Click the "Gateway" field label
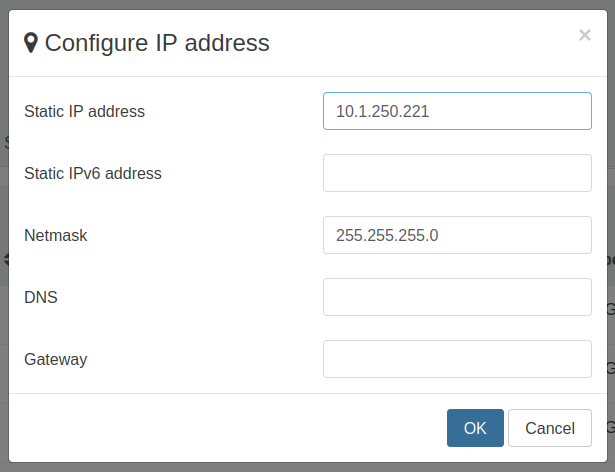 [56, 359]
